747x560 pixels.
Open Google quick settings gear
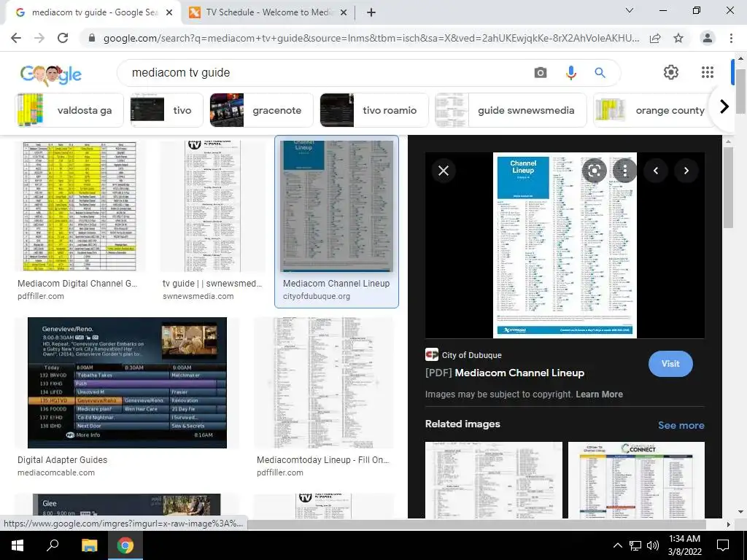tap(671, 72)
